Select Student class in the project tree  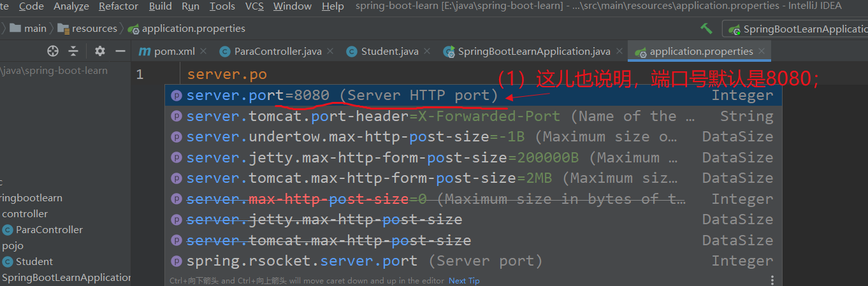(x=28, y=262)
